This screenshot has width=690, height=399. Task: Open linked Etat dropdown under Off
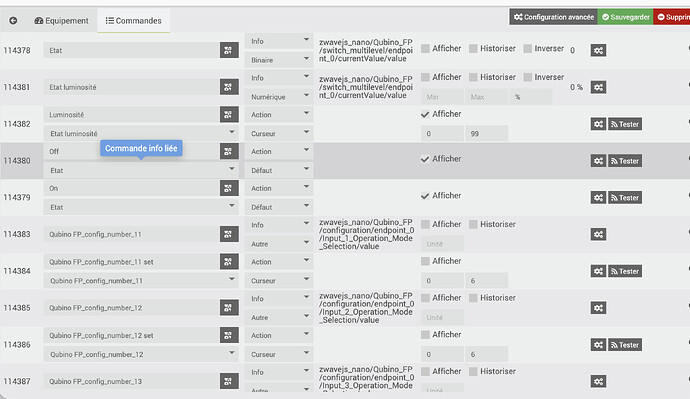click(141, 170)
